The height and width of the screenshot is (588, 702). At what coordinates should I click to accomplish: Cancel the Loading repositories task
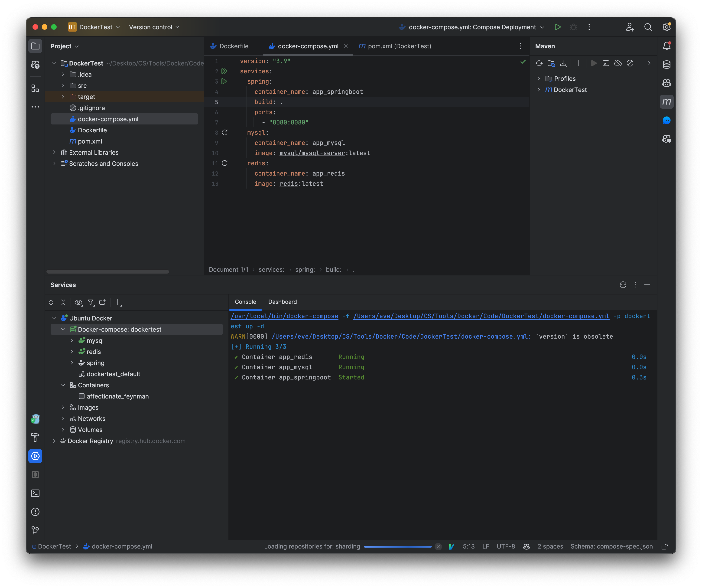[x=438, y=546]
